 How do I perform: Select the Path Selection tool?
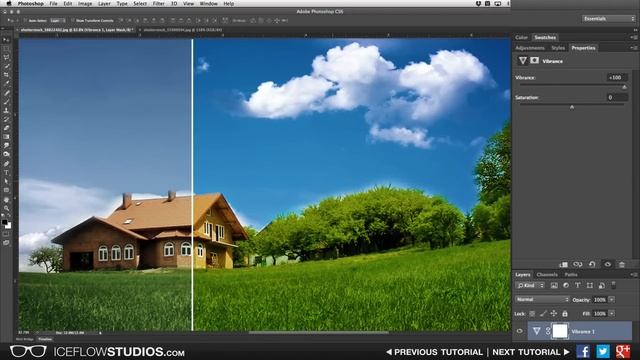click(6, 182)
